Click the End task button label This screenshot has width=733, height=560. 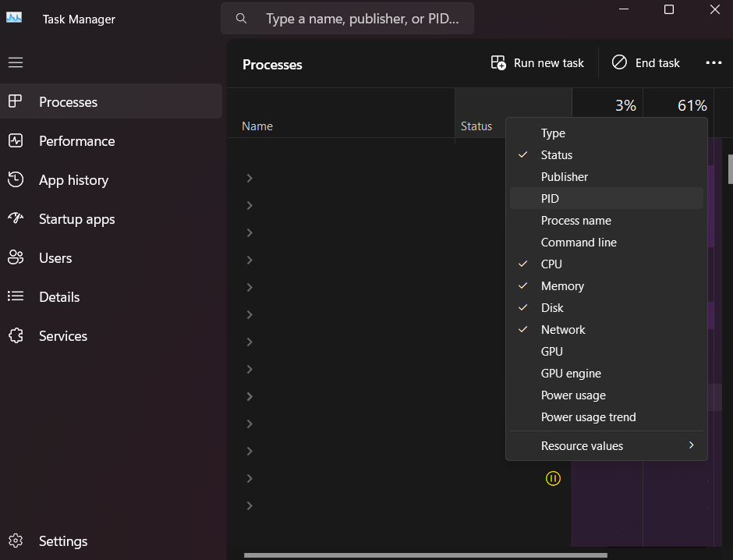pyautogui.click(x=657, y=62)
